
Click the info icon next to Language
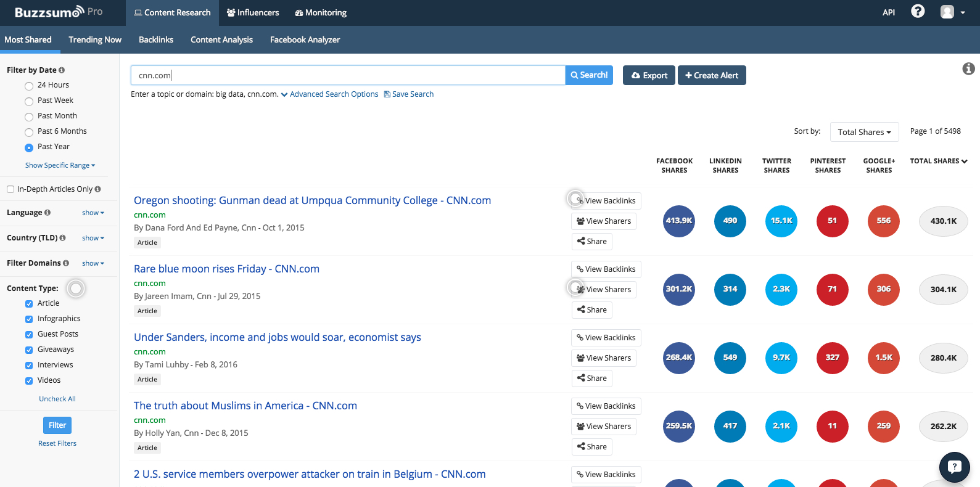pos(47,213)
